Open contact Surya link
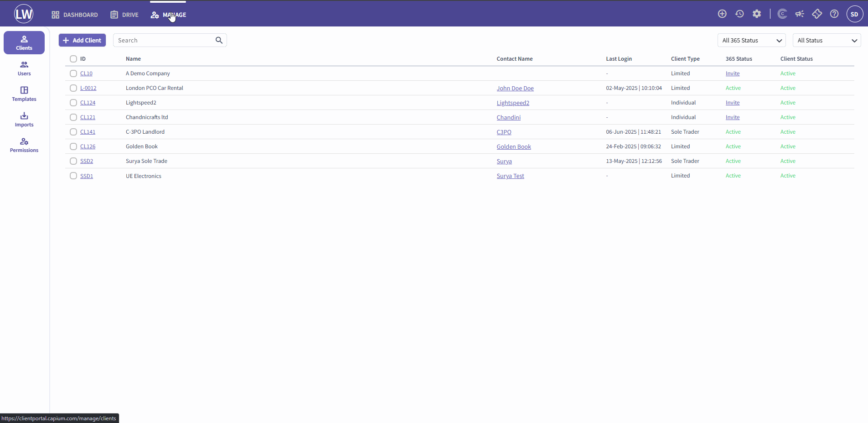Image resolution: width=868 pixels, height=423 pixels. click(x=504, y=162)
